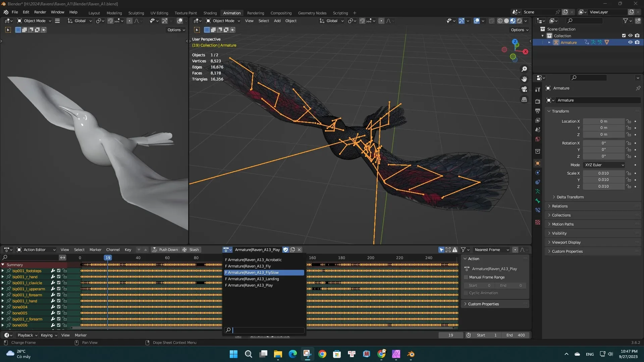Set End frame field showing 400
Screen dimensions: 644x362
coord(516,335)
